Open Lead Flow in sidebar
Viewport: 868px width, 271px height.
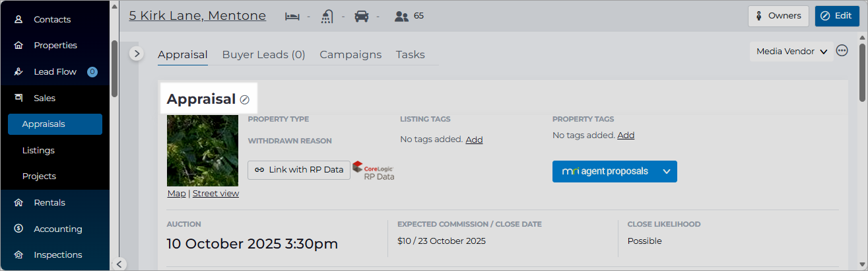(55, 71)
